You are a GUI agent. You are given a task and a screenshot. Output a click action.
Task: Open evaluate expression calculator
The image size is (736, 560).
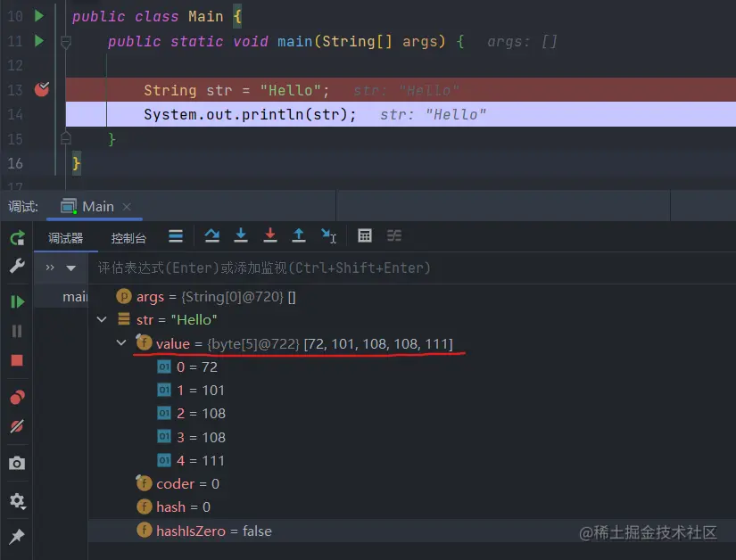click(365, 235)
